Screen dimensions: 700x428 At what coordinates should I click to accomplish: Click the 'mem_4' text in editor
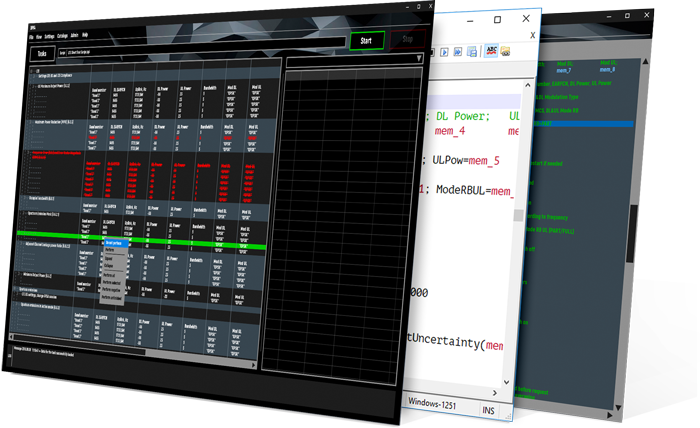(450, 131)
